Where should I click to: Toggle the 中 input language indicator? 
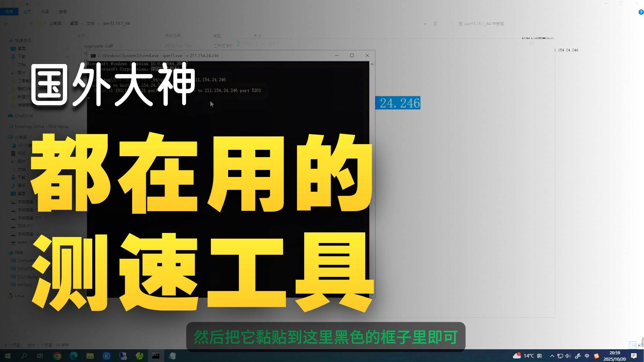point(587,356)
